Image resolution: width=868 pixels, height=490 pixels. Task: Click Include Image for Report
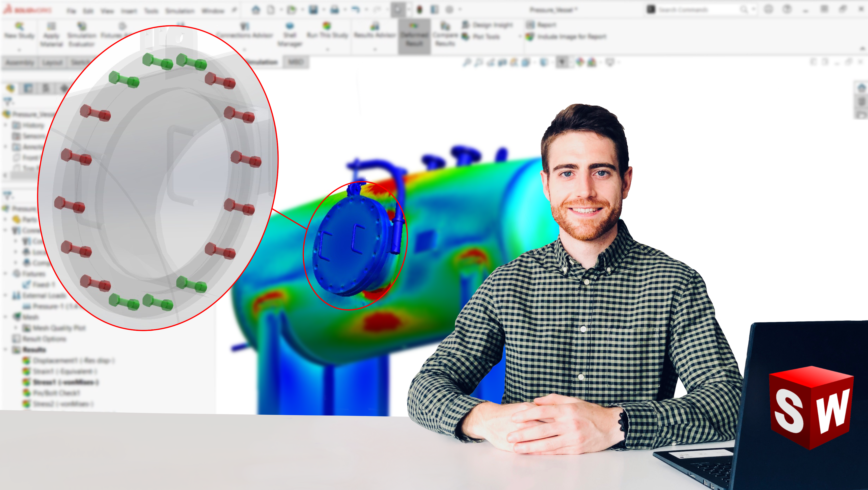point(566,36)
